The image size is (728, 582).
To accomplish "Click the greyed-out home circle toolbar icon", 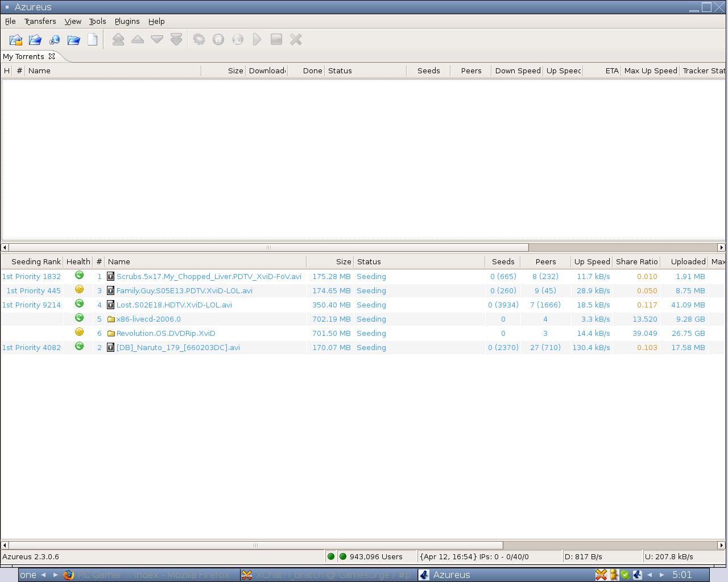I will tap(218, 39).
